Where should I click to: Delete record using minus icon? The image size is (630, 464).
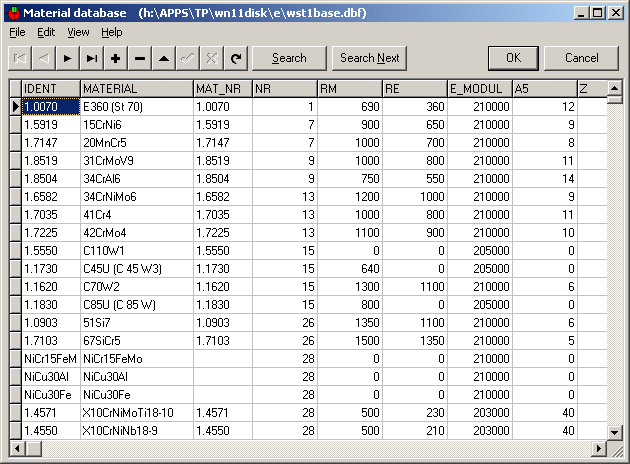tap(140, 58)
